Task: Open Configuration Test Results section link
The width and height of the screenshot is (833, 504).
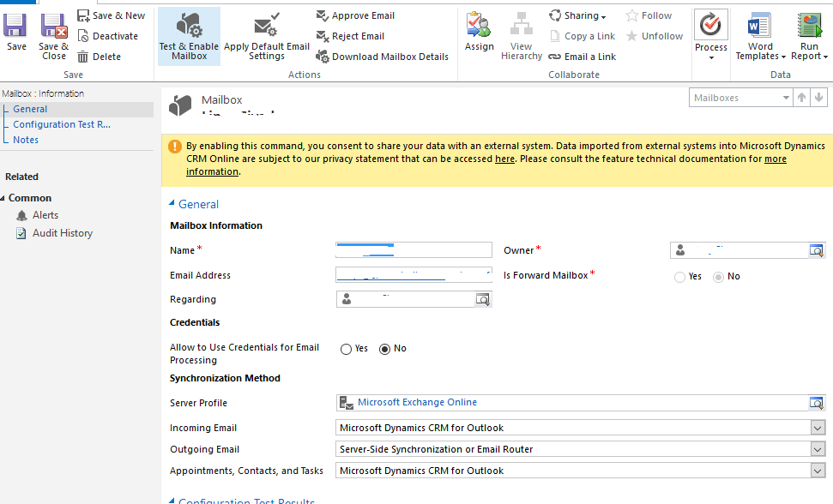Action: tap(62, 124)
